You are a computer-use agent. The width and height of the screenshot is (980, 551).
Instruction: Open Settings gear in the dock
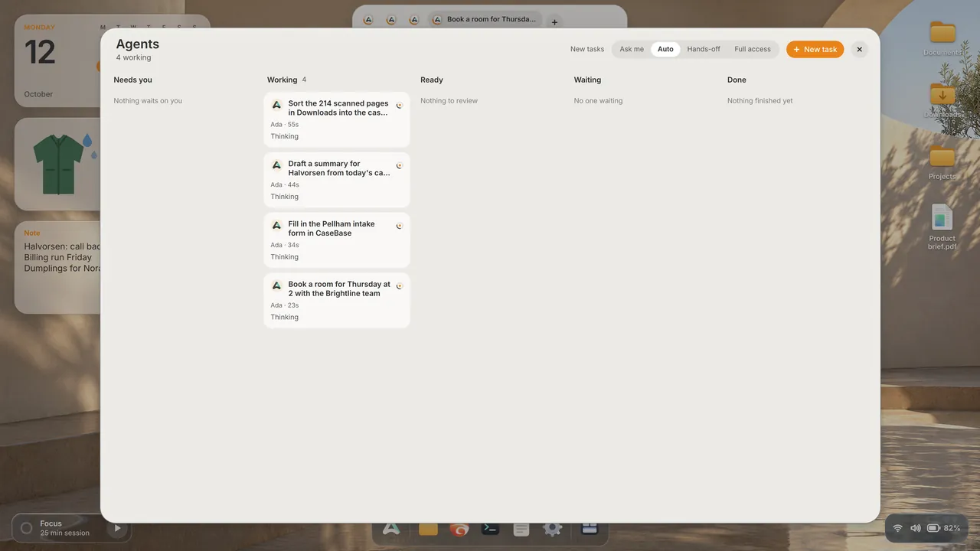pos(553,529)
